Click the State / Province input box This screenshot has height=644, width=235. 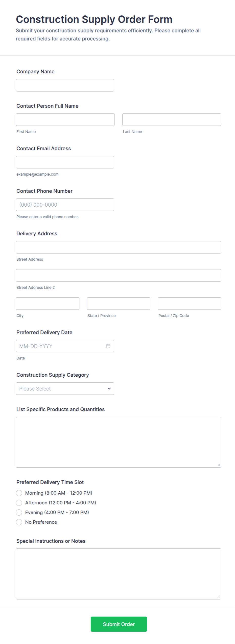click(119, 303)
